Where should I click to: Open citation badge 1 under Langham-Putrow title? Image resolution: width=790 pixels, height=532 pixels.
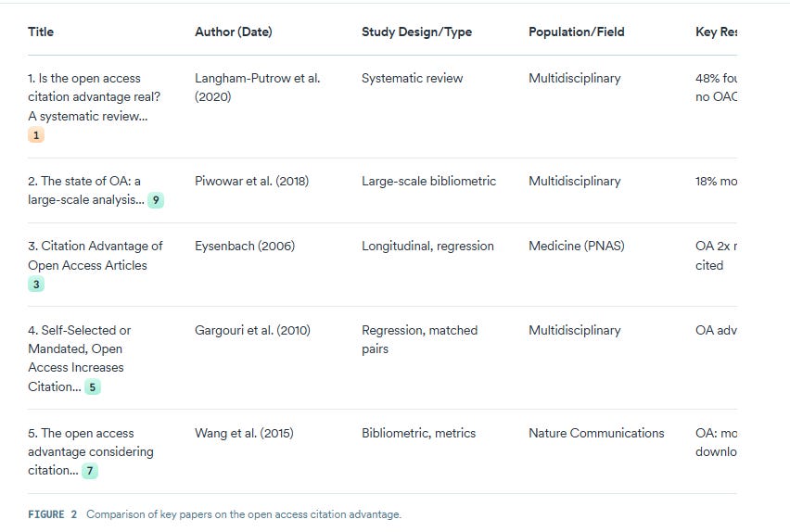pos(36,135)
